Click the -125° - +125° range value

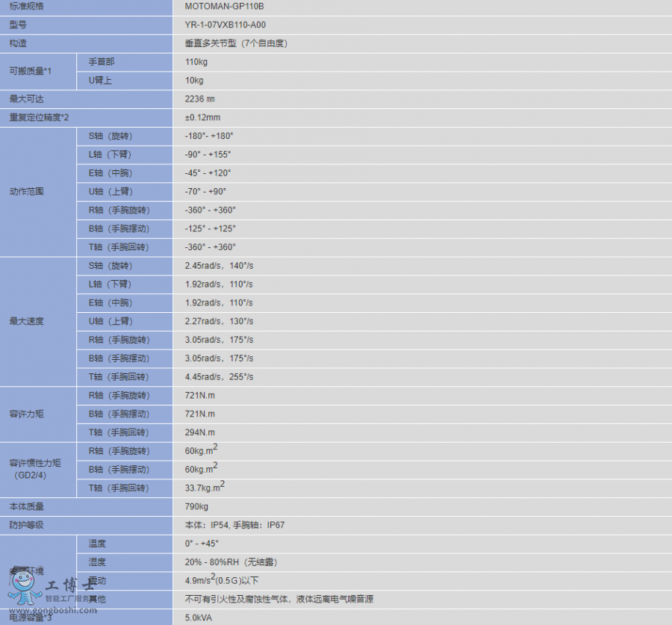(211, 228)
